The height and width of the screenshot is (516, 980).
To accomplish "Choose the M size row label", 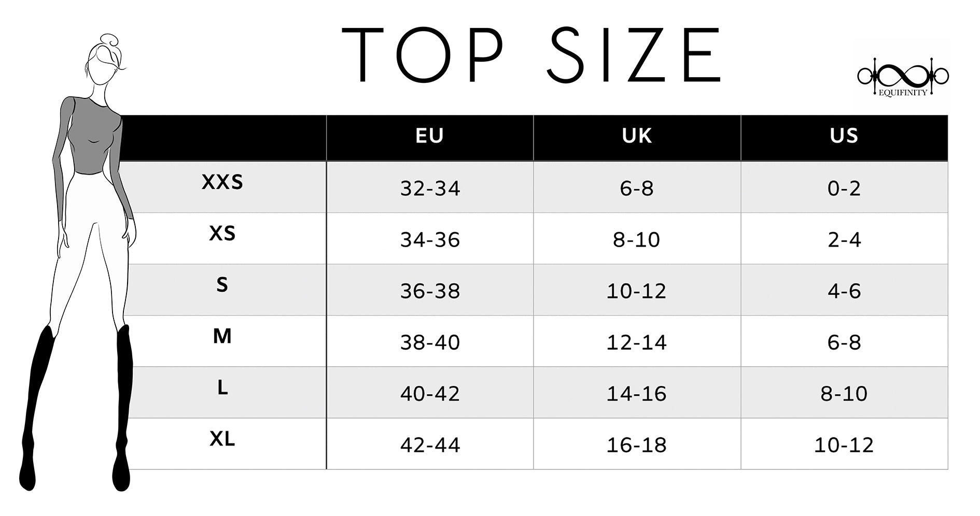I will coord(222,336).
